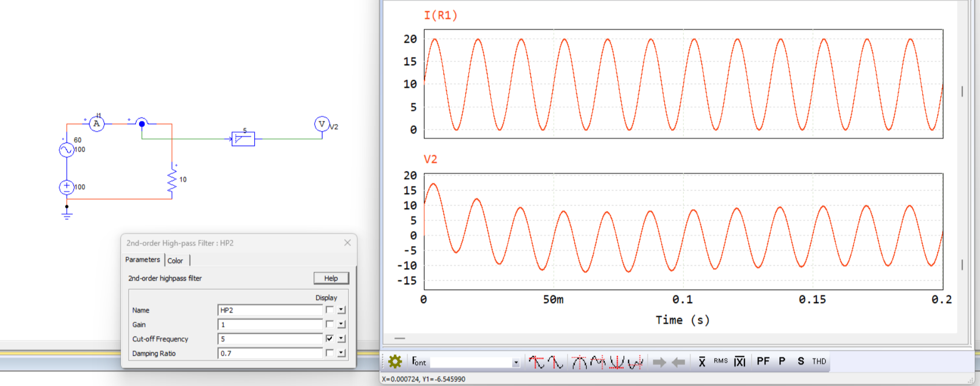Select the high-pass filter block in schematic
This screenshot has height=386, width=980.
click(x=243, y=139)
